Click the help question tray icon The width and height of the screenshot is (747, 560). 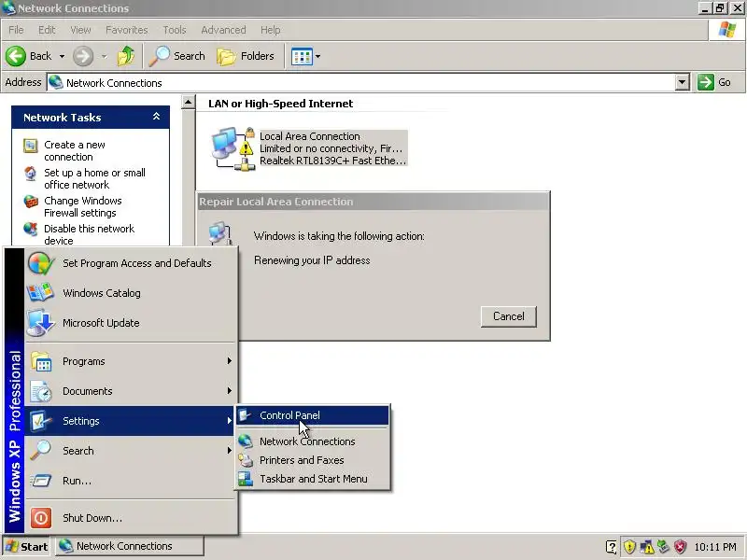pos(612,547)
